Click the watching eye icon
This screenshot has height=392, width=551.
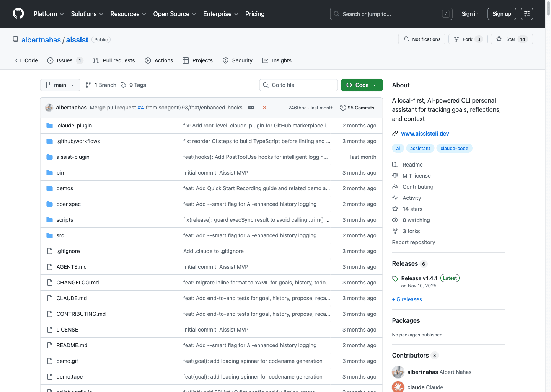[x=395, y=220]
